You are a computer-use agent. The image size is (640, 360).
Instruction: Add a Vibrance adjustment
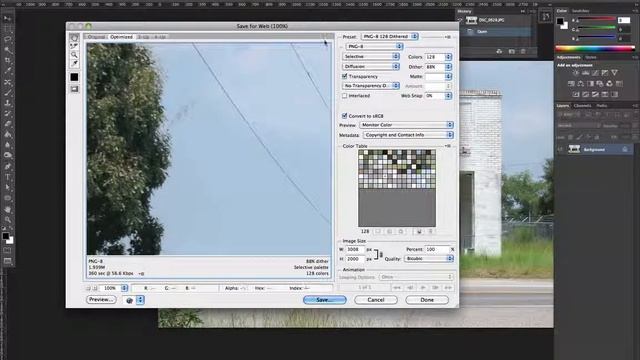click(x=614, y=73)
